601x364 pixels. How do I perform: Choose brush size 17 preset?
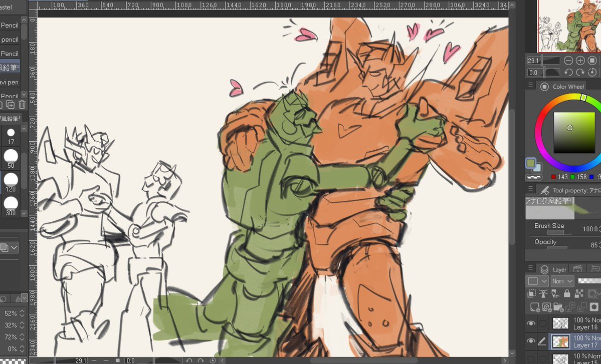click(11, 136)
